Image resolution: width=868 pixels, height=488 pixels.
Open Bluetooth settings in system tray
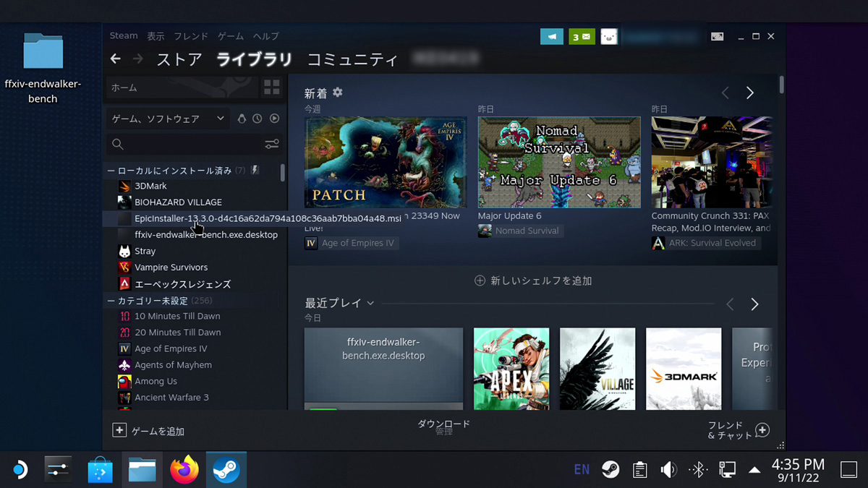pyautogui.click(x=698, y=470)
